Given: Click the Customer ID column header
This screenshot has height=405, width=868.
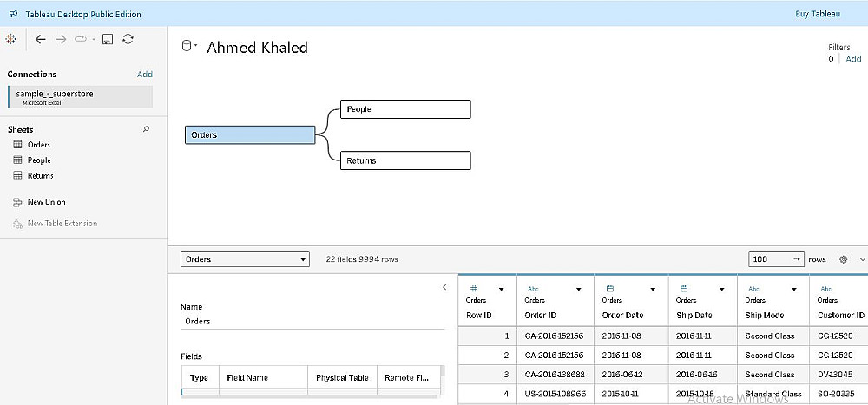Looking at the screenshot, I should [x=840, y=316].
